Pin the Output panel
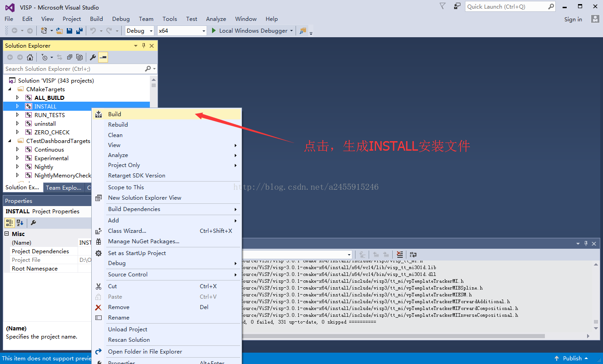The image size is (603, 364). pyautogui.click(x=586, y=244)
